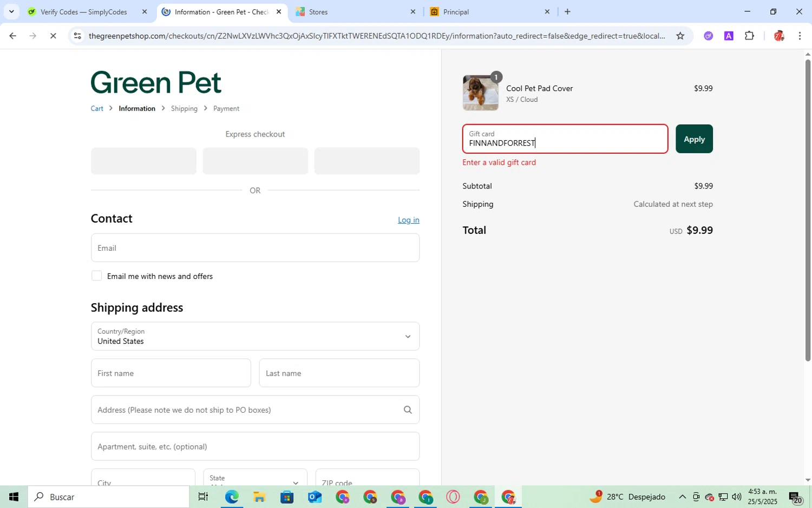Select the Shipping breadcrumb step

pyautogui.click(x=184, y=108)
